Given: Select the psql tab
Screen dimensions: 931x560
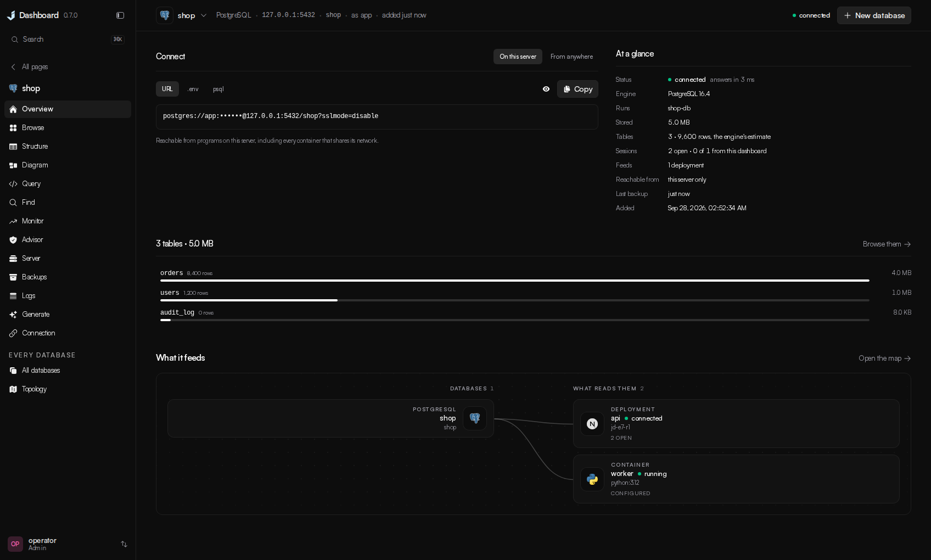Looking at the screenshot, I should click(x=218, y=89).
